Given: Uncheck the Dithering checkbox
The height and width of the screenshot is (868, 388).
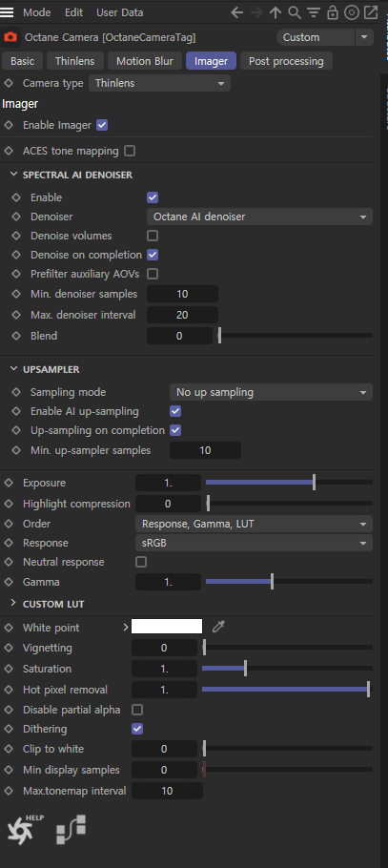Looking at the screenshot, I should click(137, 729).
